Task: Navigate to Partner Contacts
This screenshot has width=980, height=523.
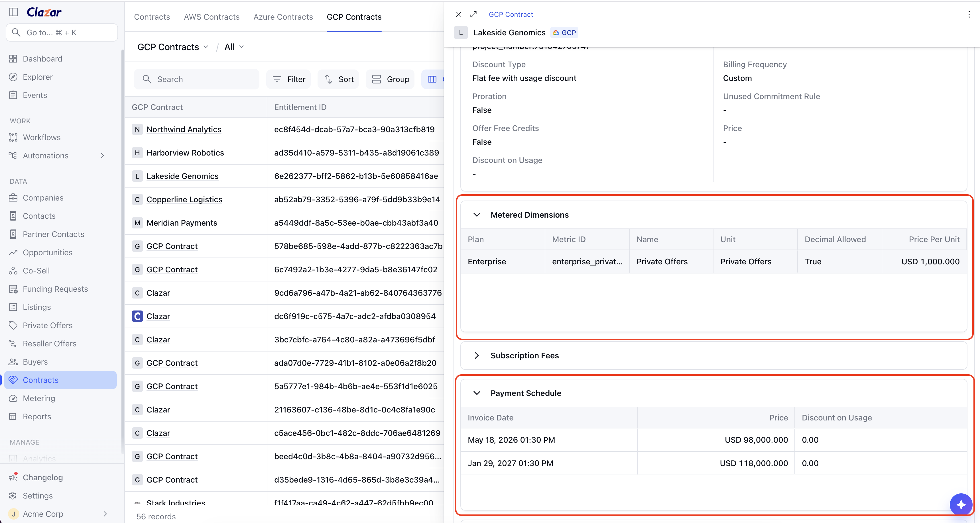Action: [x=53, y=234]
